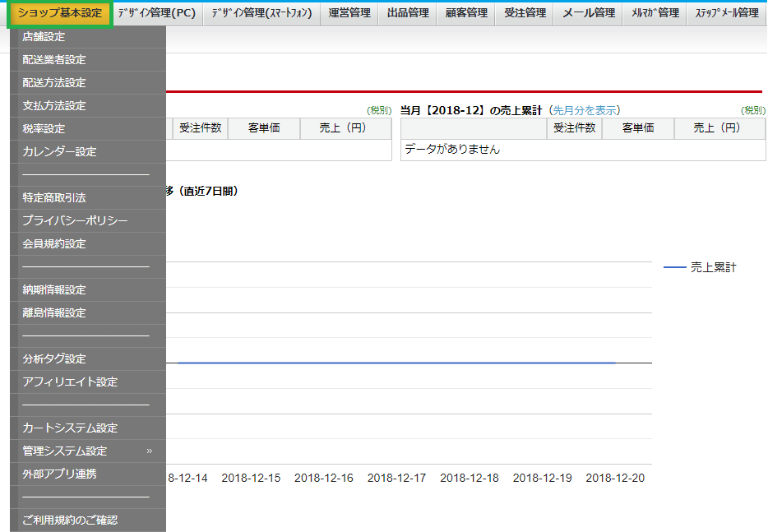Screen dimensions: 768x532
Task: Open the 運営管理 tab
Action: click(x=349, y=13)
